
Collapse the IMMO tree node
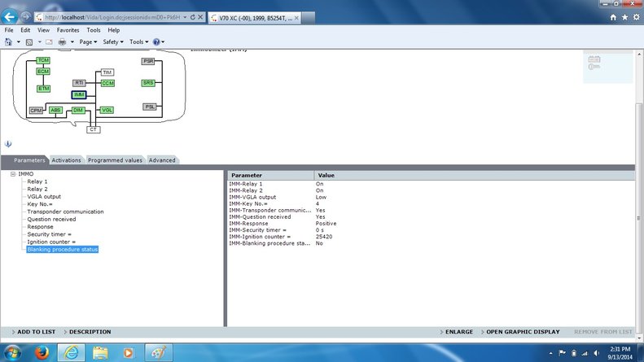(x=13, y=174)
